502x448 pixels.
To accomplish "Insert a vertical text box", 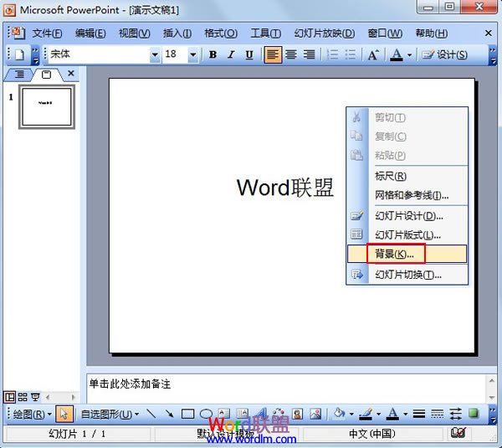I will [x=243, y=414].
